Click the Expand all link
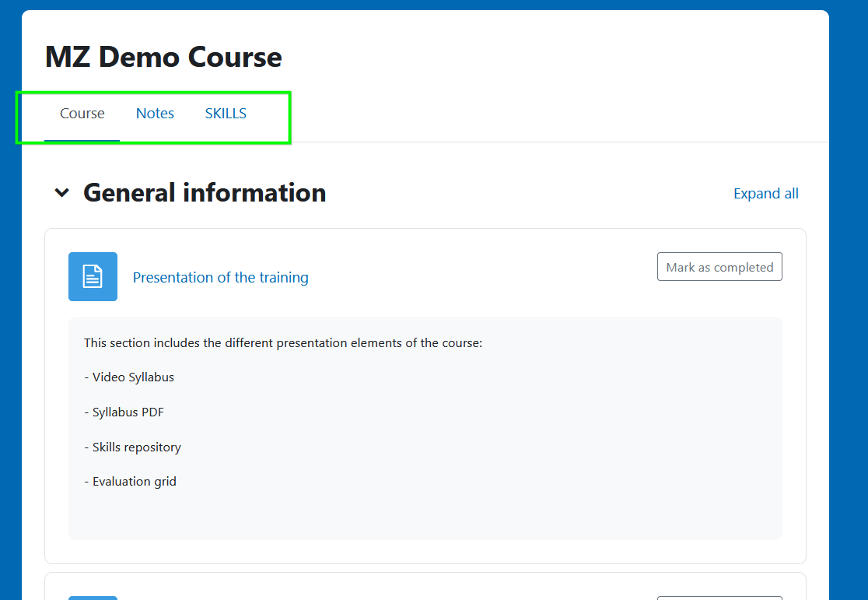 pos(765,194)
